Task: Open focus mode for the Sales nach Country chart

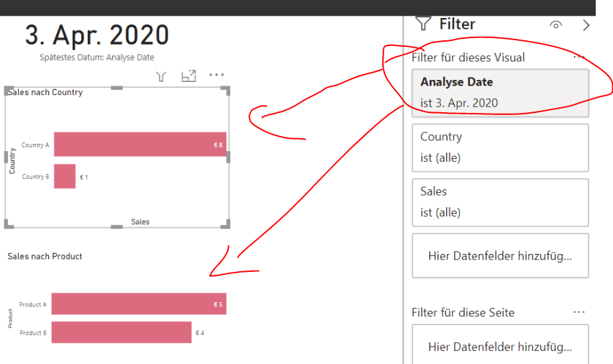Action: (189, 76)
